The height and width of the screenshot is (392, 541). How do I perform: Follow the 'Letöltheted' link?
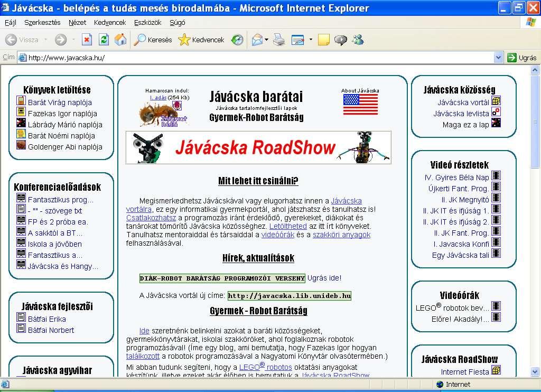(288, 226)
